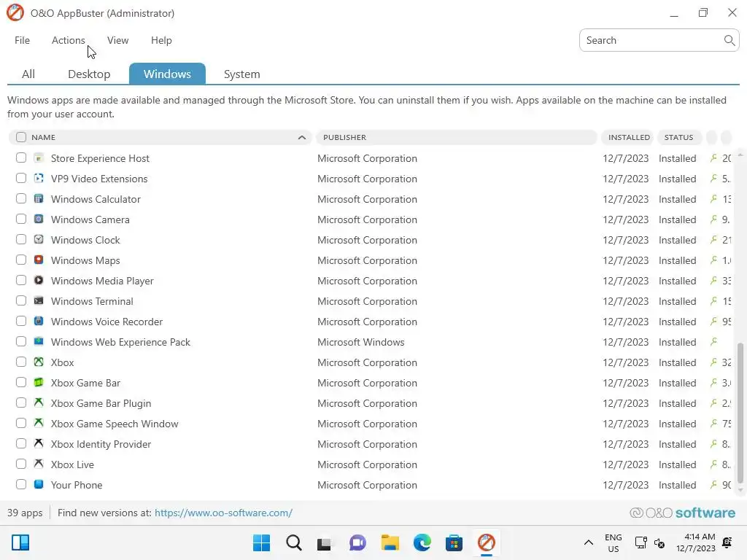
Task: Switch to the Desktop tab
Action: (x=89, y=74)
